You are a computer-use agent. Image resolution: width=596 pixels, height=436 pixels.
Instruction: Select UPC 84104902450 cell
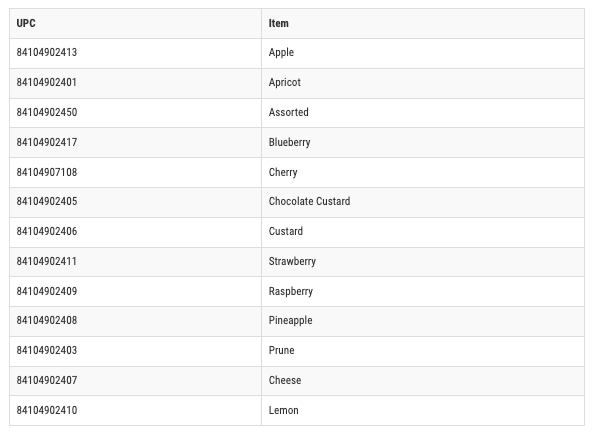click(135, 113)
